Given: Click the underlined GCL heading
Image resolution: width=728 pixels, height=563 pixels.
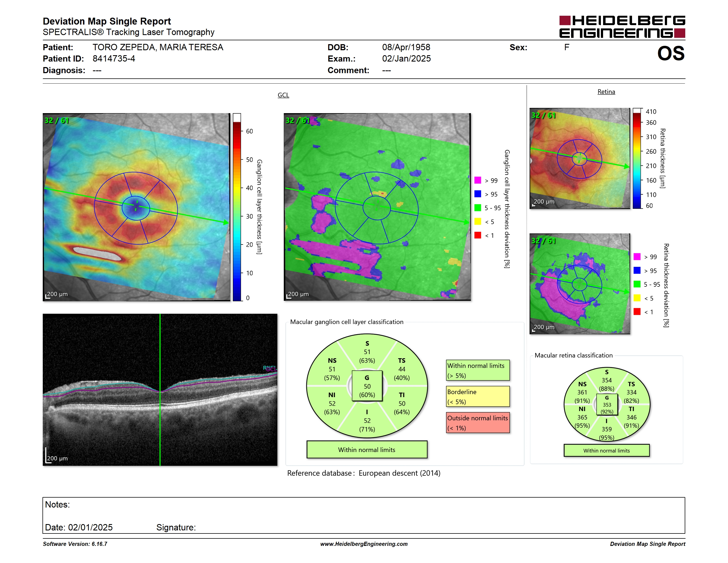Looking at the screenshot, I should tap(283, 95).
